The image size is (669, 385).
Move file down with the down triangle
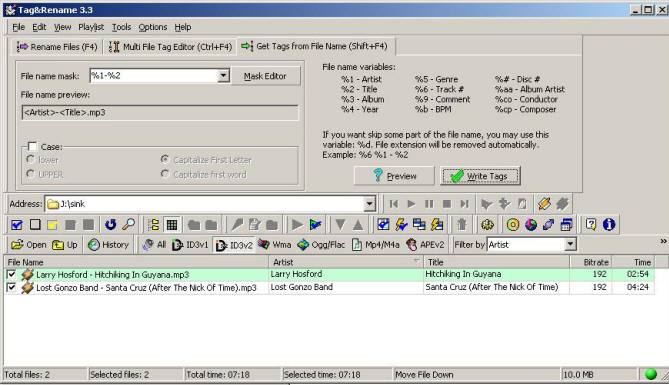(x=340, y=225)
